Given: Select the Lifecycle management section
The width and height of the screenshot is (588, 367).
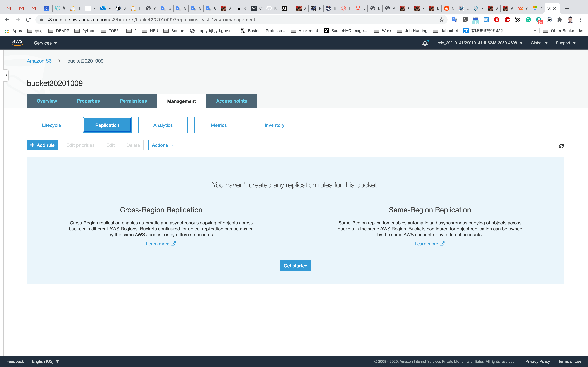Looking at the screenshot, I should pos(51,125).
